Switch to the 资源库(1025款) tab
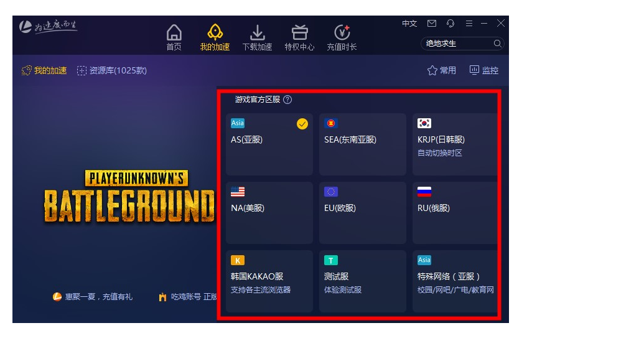644x361 pixels. 112,70
